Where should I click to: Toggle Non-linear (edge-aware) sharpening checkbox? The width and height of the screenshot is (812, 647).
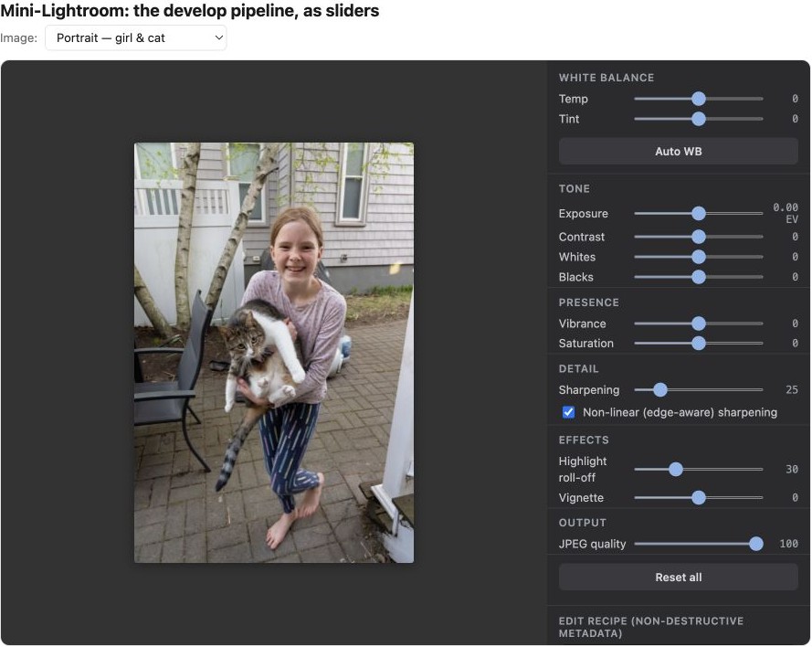point(568,412)
